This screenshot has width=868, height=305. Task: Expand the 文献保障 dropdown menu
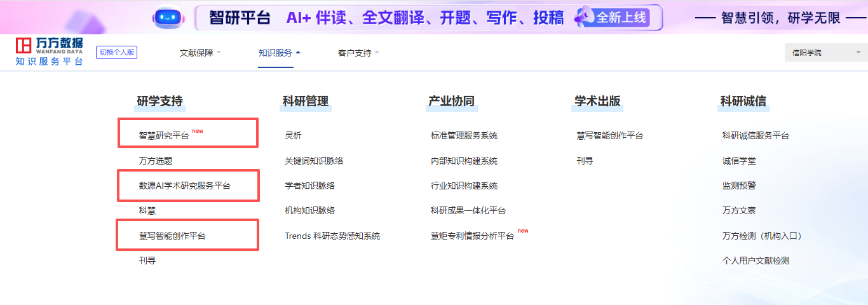click(200, 53)
